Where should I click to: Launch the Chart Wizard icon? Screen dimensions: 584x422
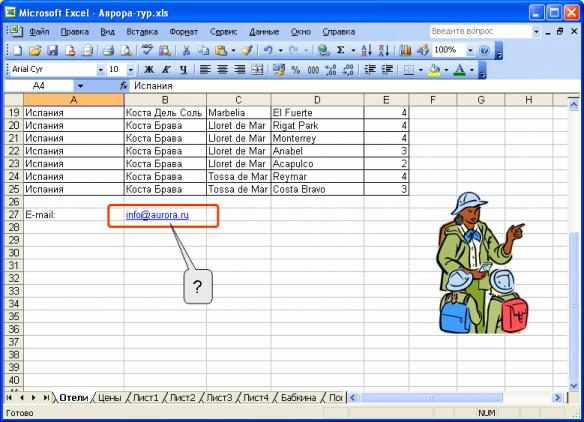point(405,50)
